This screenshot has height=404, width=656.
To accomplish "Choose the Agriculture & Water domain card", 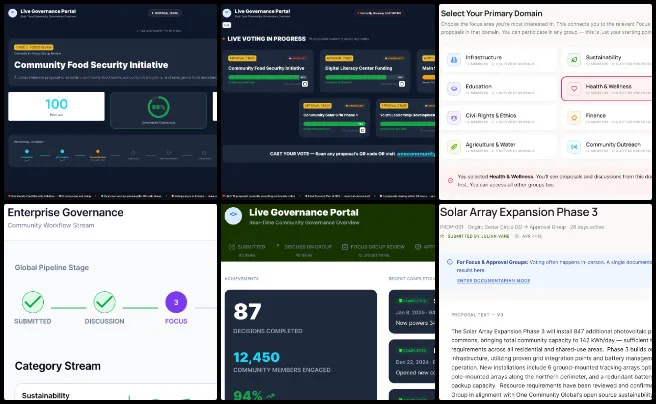I will (499, 147).
